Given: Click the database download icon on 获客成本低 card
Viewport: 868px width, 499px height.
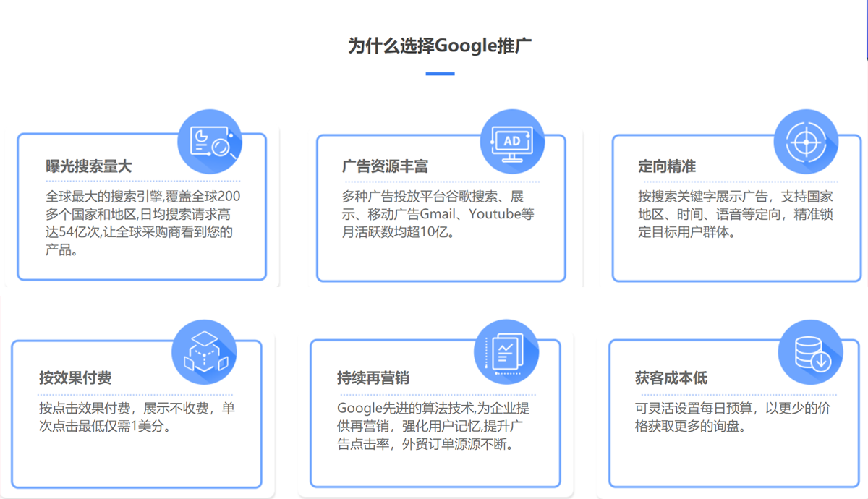Looking at the screenshot, I should (x=810, y=352).
